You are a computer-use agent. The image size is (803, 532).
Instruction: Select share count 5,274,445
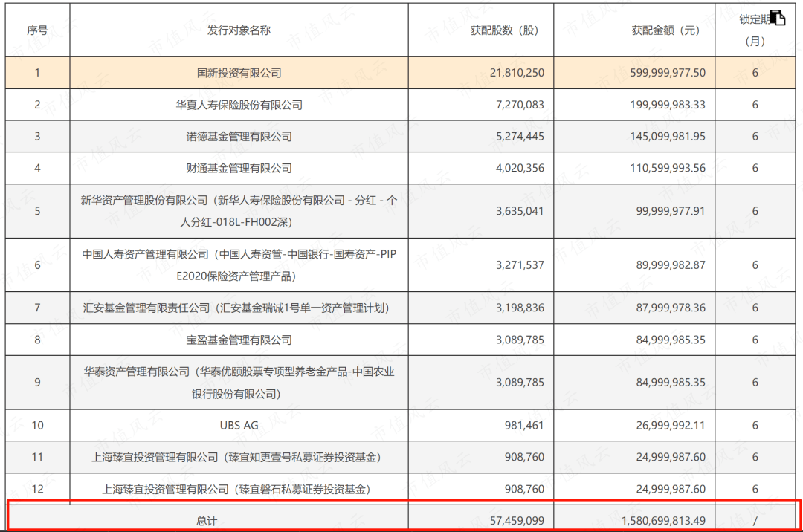520,137
